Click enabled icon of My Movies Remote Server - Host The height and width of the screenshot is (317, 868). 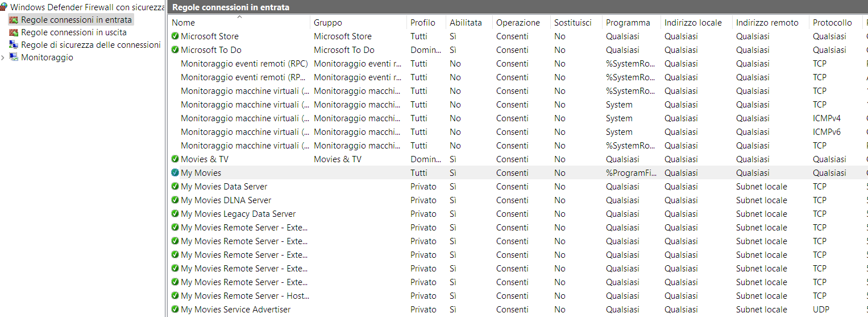175,296
